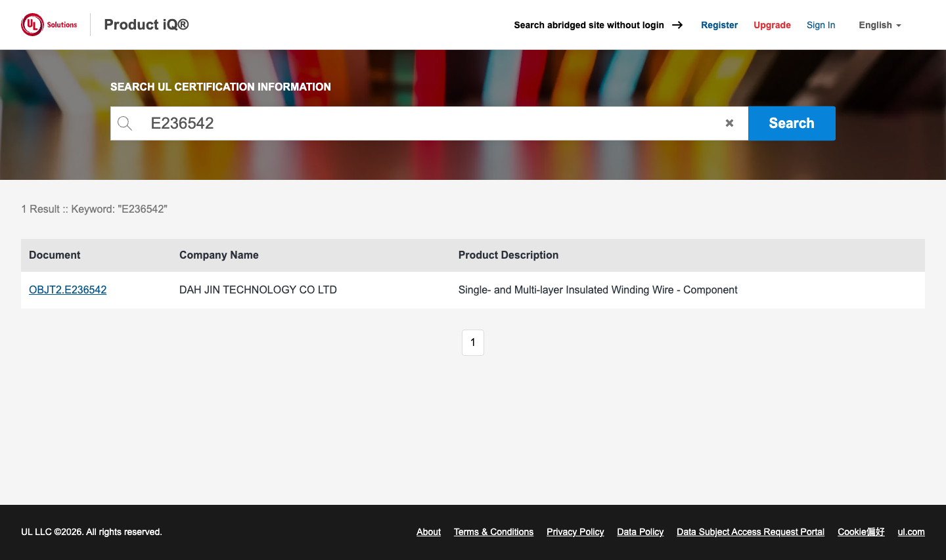Expand the English language dropdown

coord(880,25)
